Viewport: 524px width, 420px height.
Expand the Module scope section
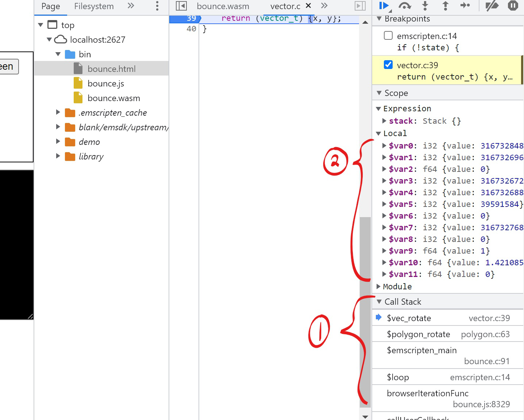[x=378, y=286]
